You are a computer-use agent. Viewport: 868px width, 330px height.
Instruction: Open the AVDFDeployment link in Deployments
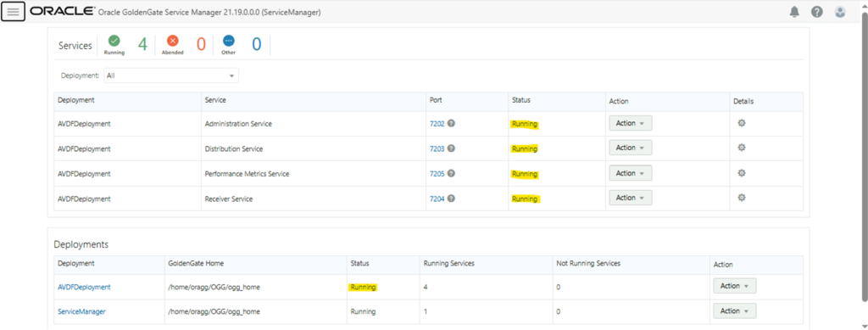(x=84, y=287)
